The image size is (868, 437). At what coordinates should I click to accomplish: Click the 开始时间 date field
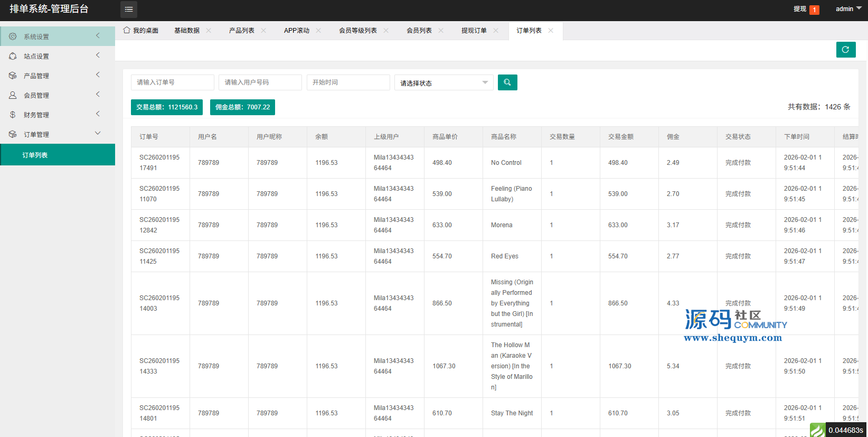click(348, 82)
